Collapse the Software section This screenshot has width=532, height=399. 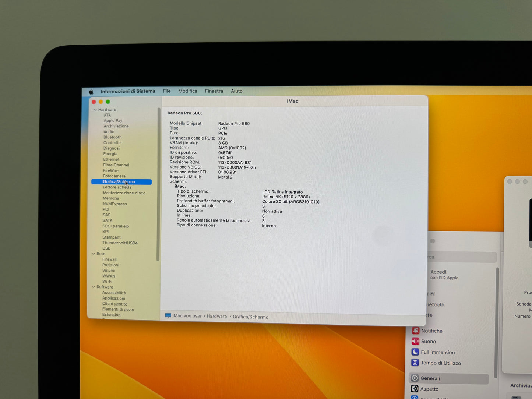94,287
